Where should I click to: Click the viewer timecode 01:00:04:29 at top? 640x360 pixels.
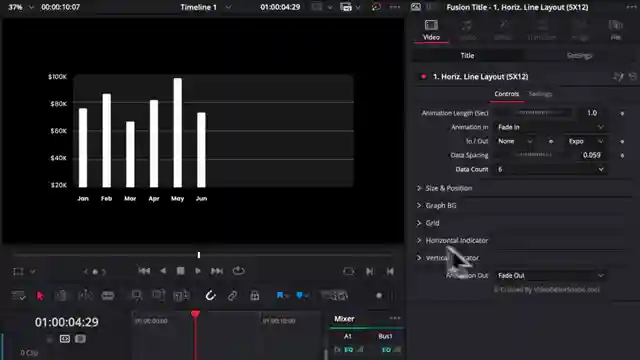(280, 7)
